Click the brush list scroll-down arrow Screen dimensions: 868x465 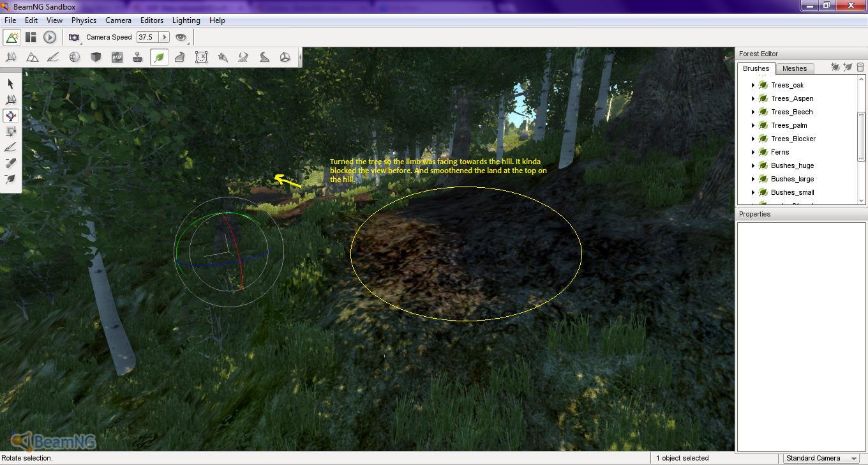pyautogui.click(x=862, y=201)
